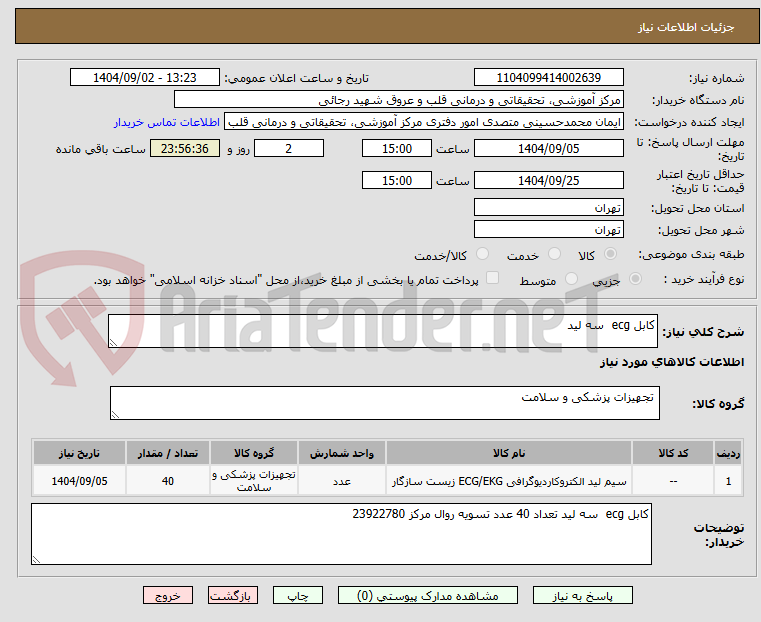The height and width of the screenshot is (622, 761).
Task: Click the جزئیات اطلاعات نیاز header title
Action: (686, 27)
